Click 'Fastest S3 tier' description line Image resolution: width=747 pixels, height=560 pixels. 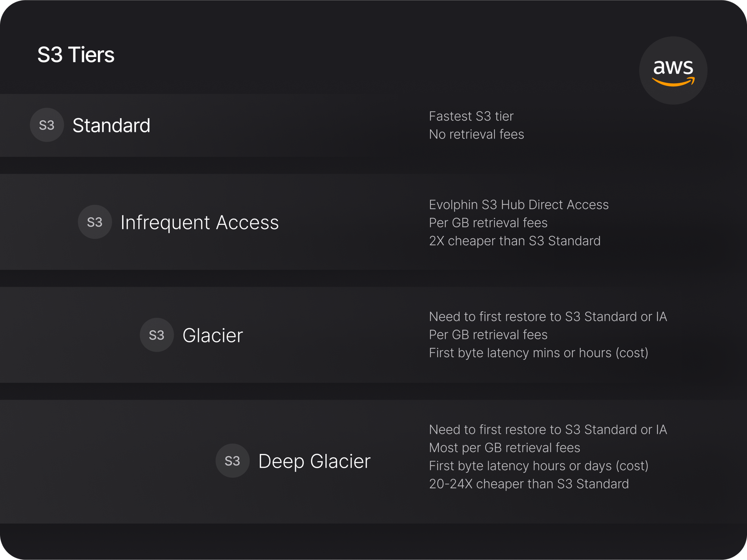(471, 116)
